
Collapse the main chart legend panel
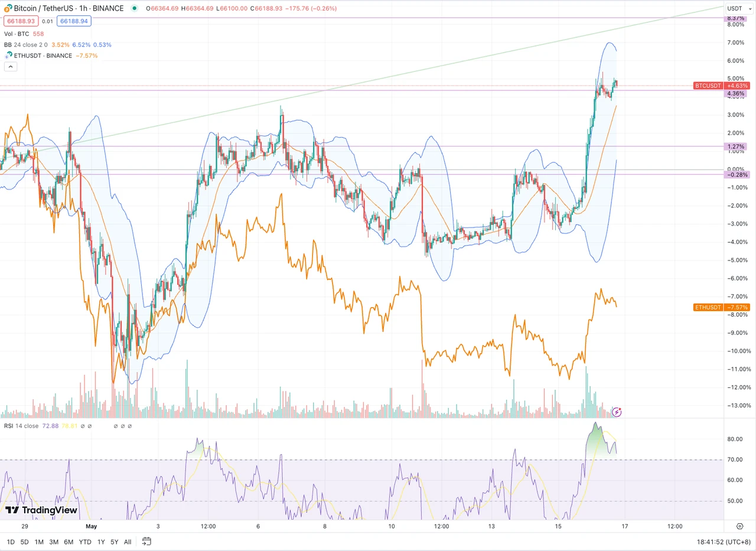click(x=10, y=66)
